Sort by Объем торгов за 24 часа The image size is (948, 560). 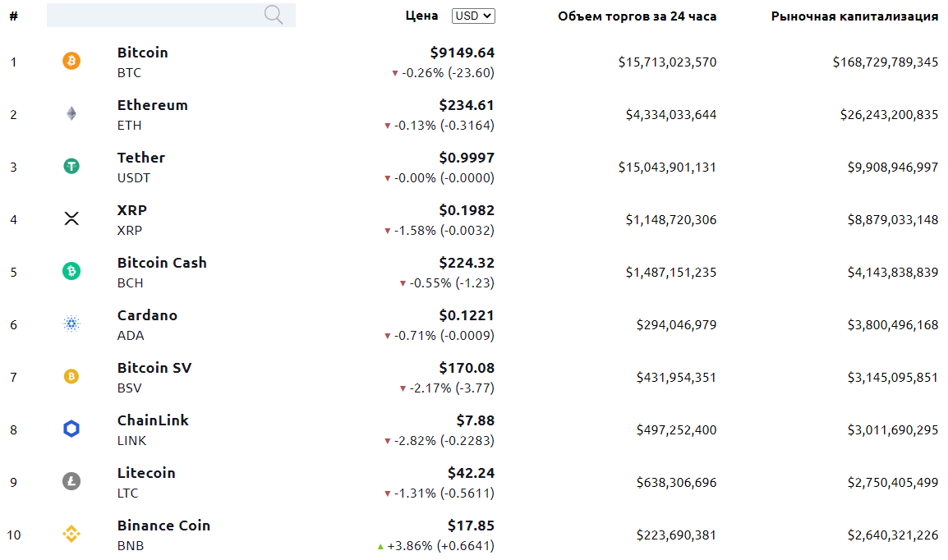click(x=637, y=16)
